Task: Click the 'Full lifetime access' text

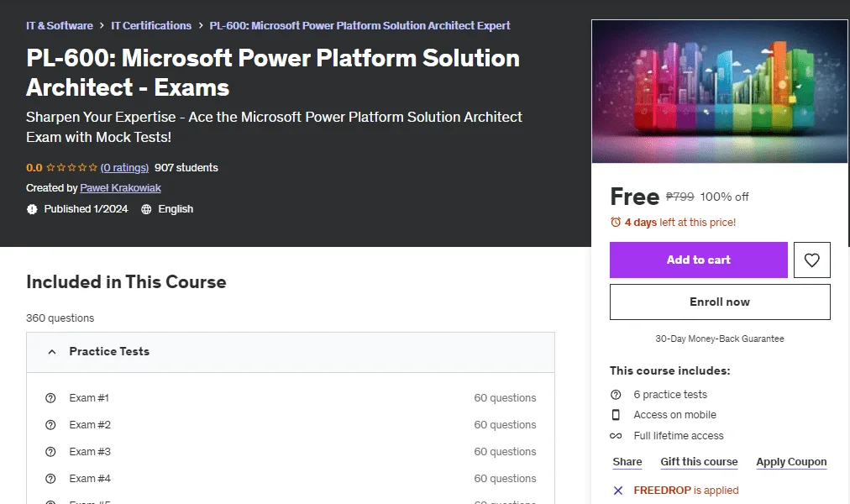Action: coord(678,436)
